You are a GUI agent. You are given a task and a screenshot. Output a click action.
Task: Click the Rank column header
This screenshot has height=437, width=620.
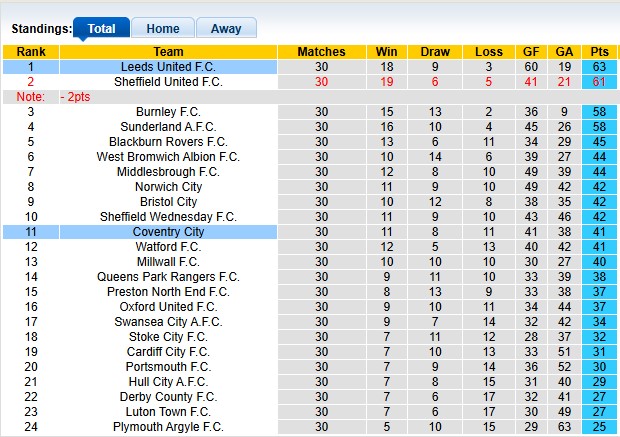tap(31, 52)
